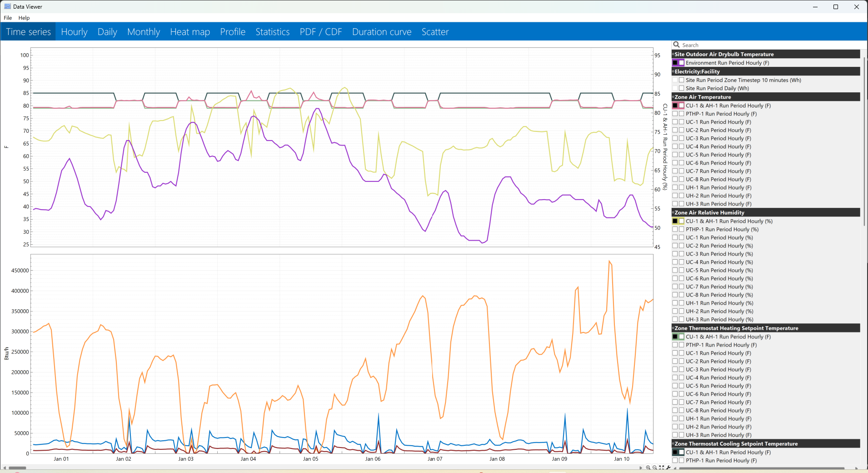Click the Data Viewer app icon in title bar

[x=7, y=6]
